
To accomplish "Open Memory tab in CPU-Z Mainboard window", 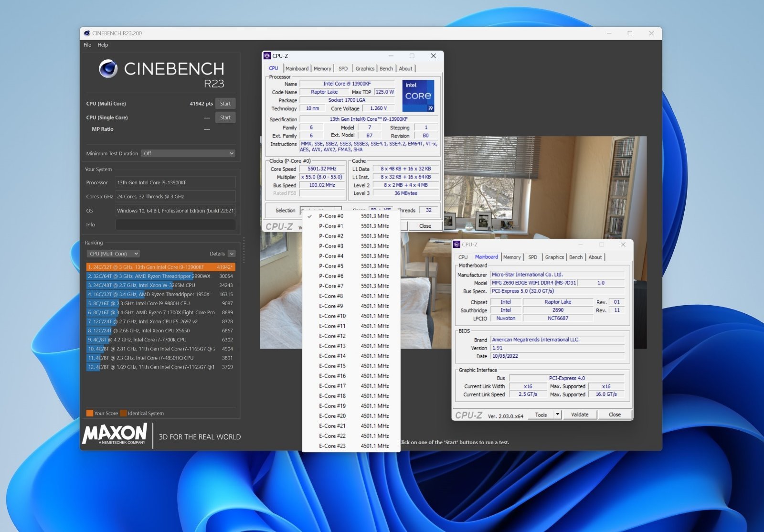I will 512,257.
